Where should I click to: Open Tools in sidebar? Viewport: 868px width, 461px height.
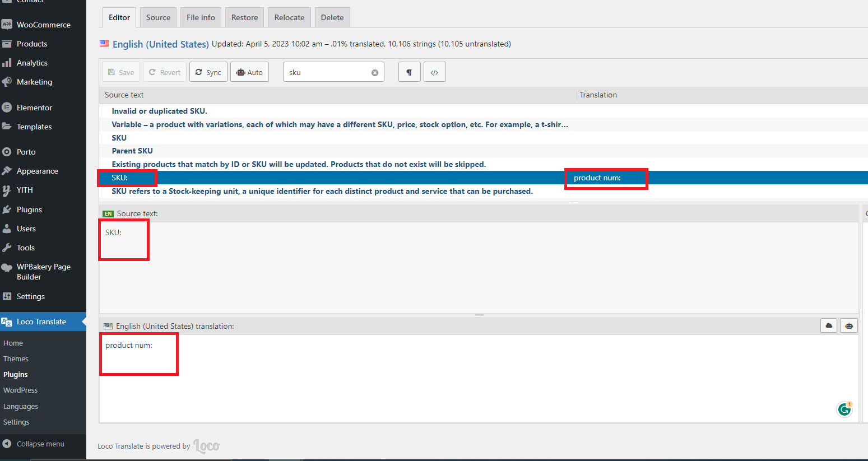point(43,248)
